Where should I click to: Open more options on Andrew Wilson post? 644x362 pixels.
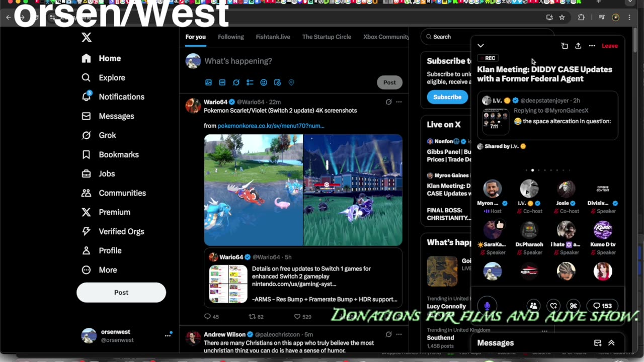click(x=399, y=334)
